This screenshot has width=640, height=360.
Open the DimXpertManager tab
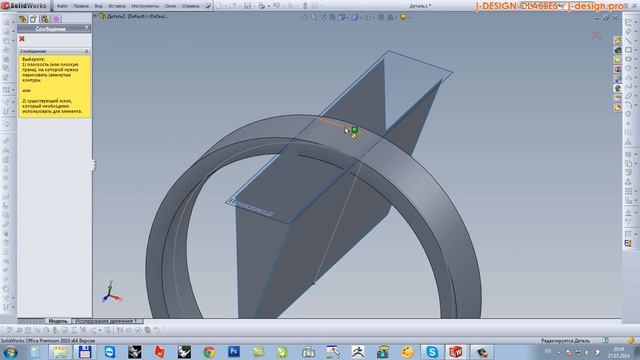tap(56, 19)
